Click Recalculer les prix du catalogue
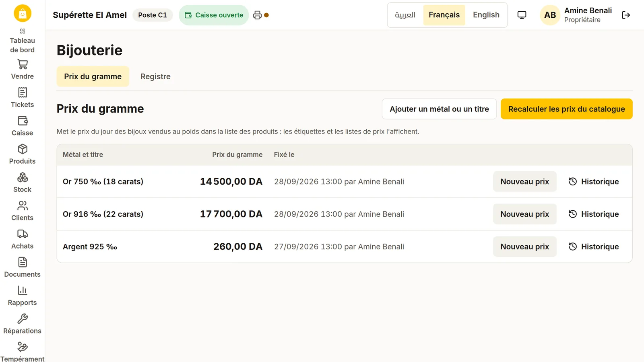The width and height of the screenshot is (644, 362). 566,109
